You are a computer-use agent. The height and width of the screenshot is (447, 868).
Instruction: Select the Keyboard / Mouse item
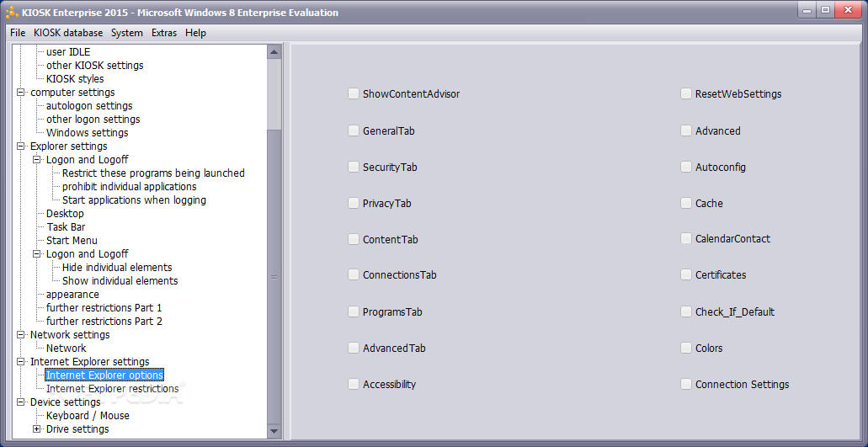(88, 416)
